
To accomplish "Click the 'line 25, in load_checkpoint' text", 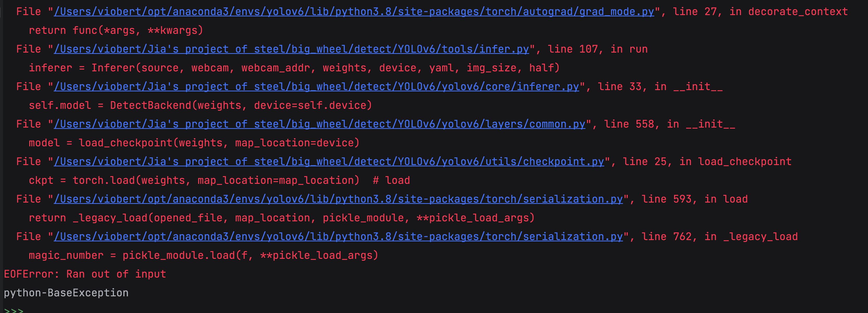I will [707, 162].
